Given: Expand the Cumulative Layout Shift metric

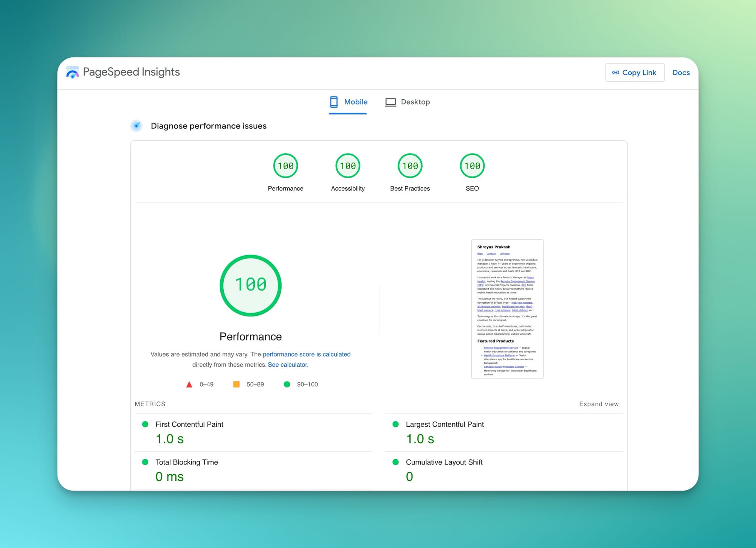Looking at the screenshot, I should [x=444, y=462].
